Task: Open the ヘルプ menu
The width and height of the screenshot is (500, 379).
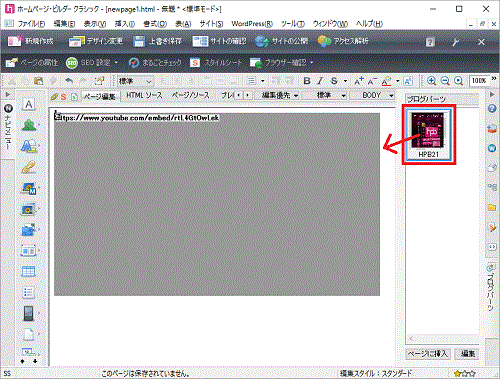Action: (x=369, y=24)
